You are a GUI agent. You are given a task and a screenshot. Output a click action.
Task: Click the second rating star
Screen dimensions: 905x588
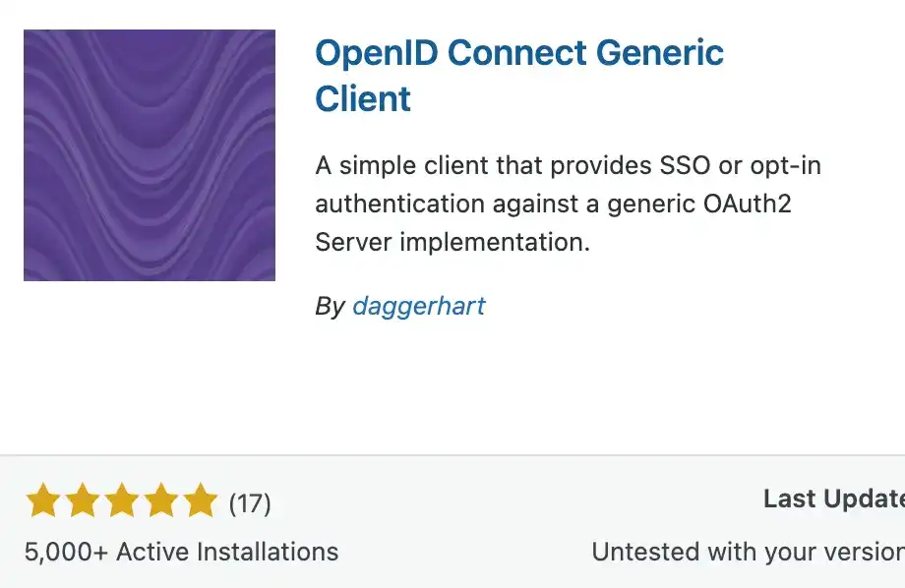pyautogui.click(x=83, y=501)
